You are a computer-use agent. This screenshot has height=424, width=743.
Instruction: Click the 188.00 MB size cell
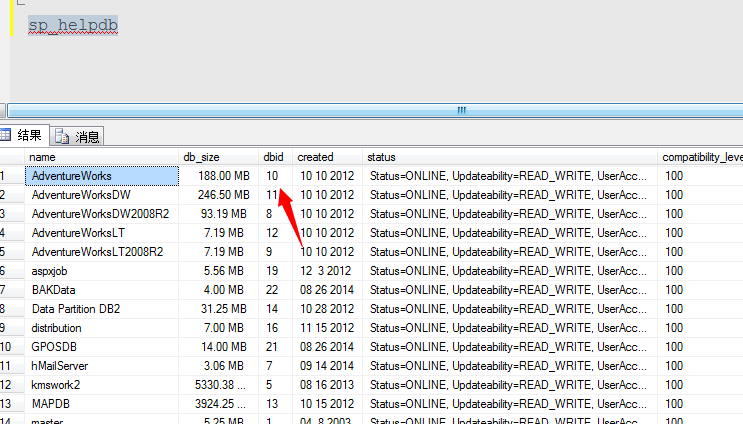pos(218,176)
